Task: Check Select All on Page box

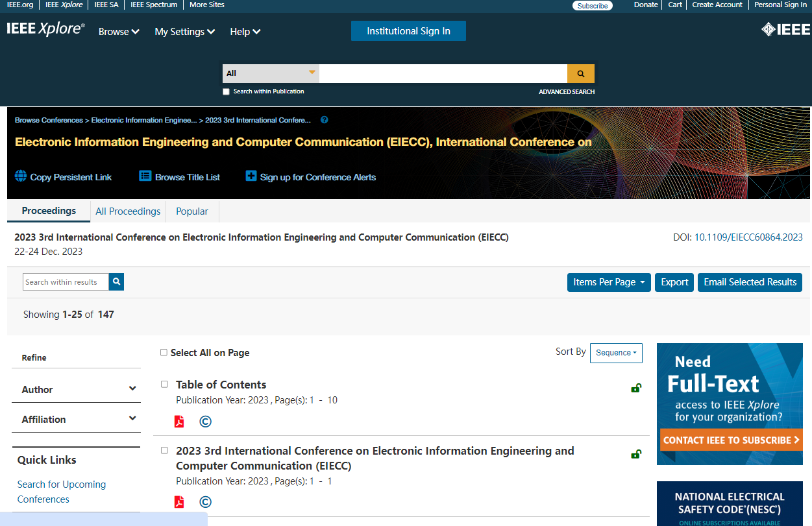Action: tap(164, 352)
